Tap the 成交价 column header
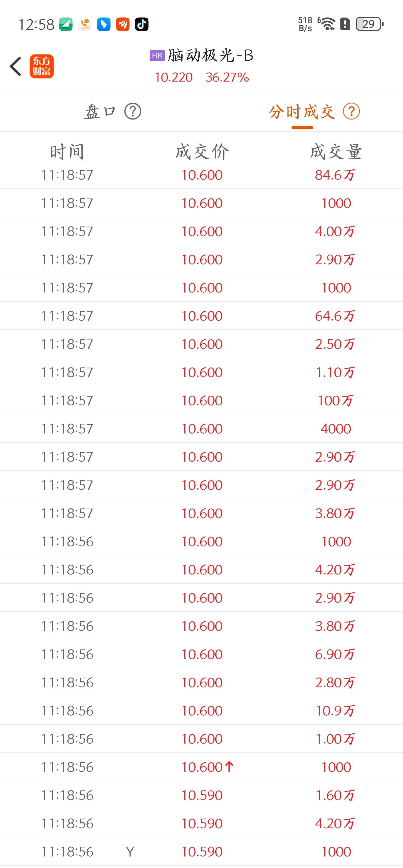 pyautogui.click(x=202, y=152)
